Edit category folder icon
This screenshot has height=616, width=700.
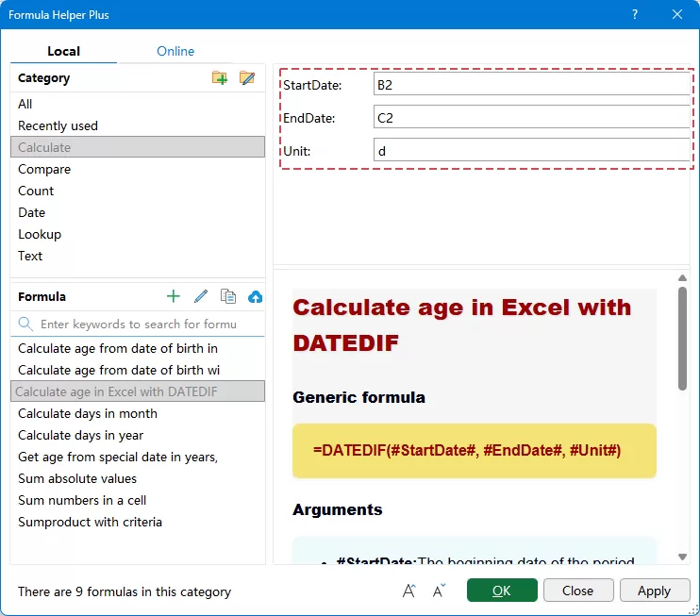[x=247, y=78]
